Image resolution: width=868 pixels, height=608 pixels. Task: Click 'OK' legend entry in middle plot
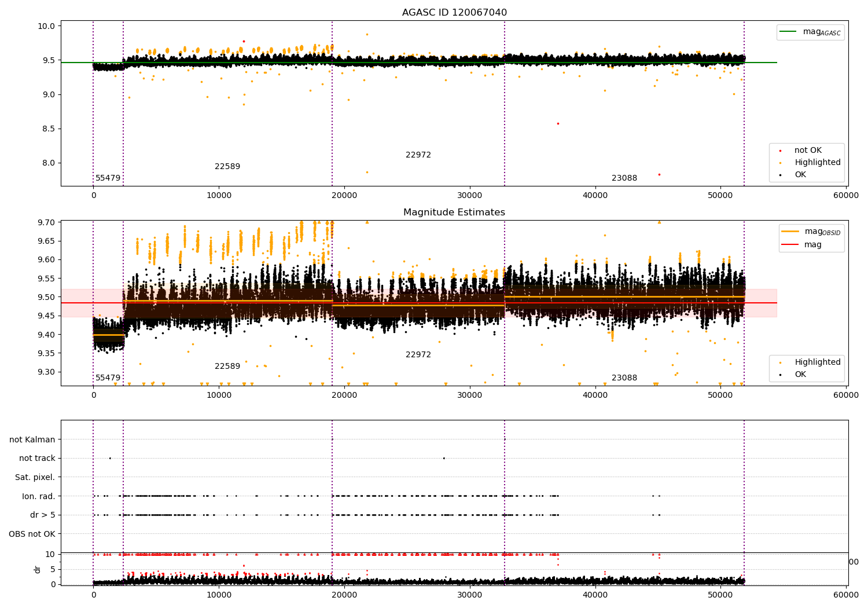click(792, 375)
